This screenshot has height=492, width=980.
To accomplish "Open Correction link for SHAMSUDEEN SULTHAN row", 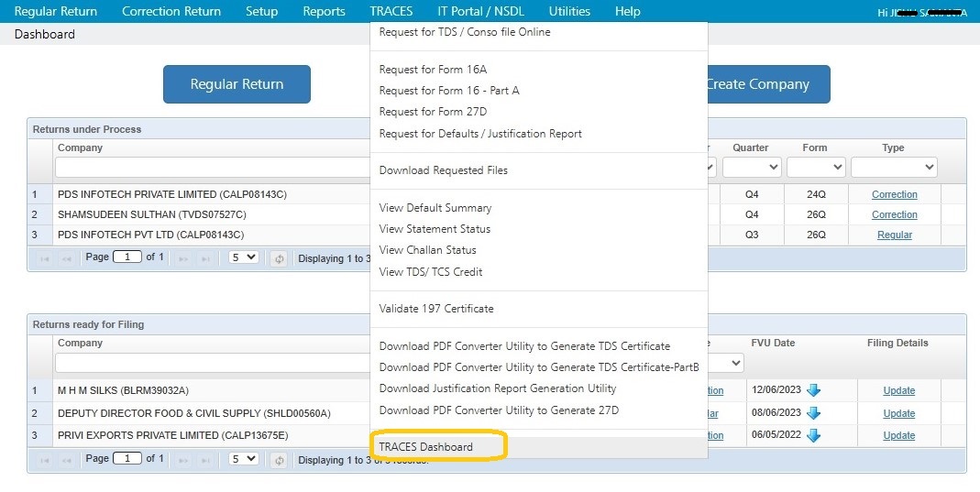I will [894, 214].
